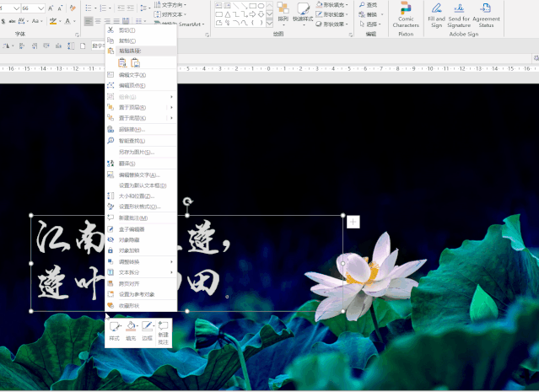
Task: Open 大小和位置 (Size and Position) entry
Action: click(141, 196)
